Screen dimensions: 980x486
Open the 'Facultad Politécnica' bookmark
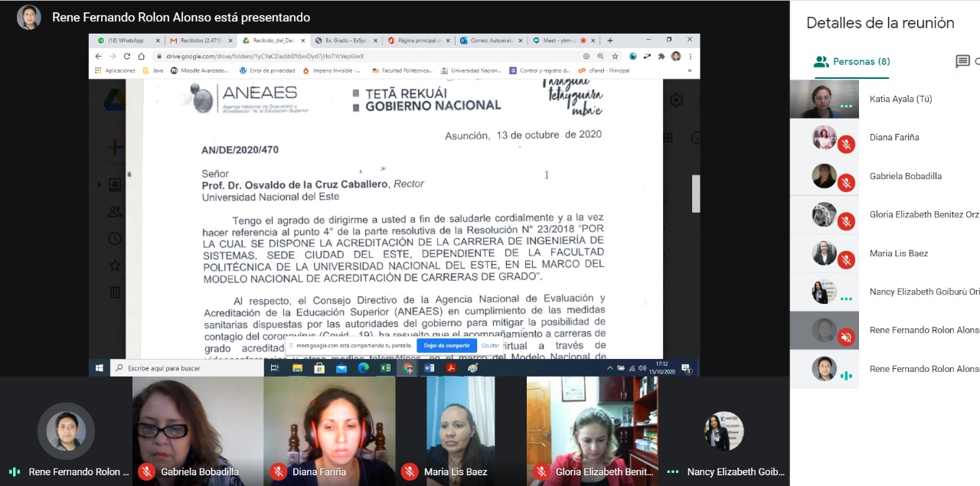point(402,70)
